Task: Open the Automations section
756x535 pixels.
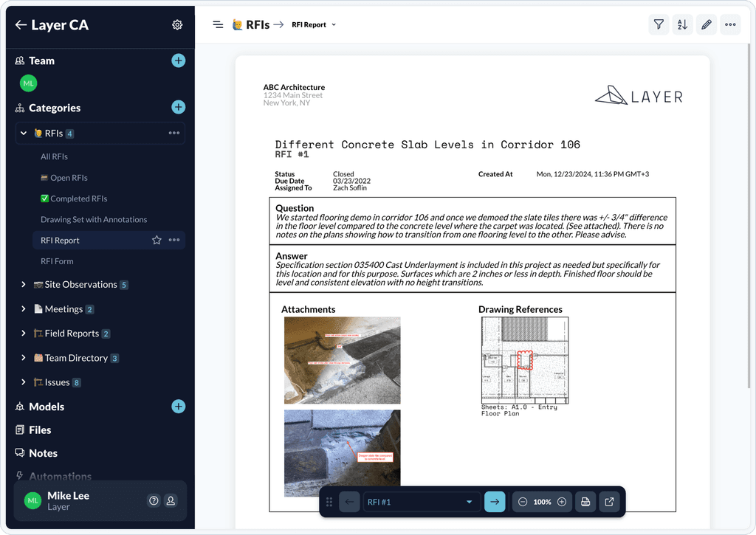Action: tap(60, 476)
